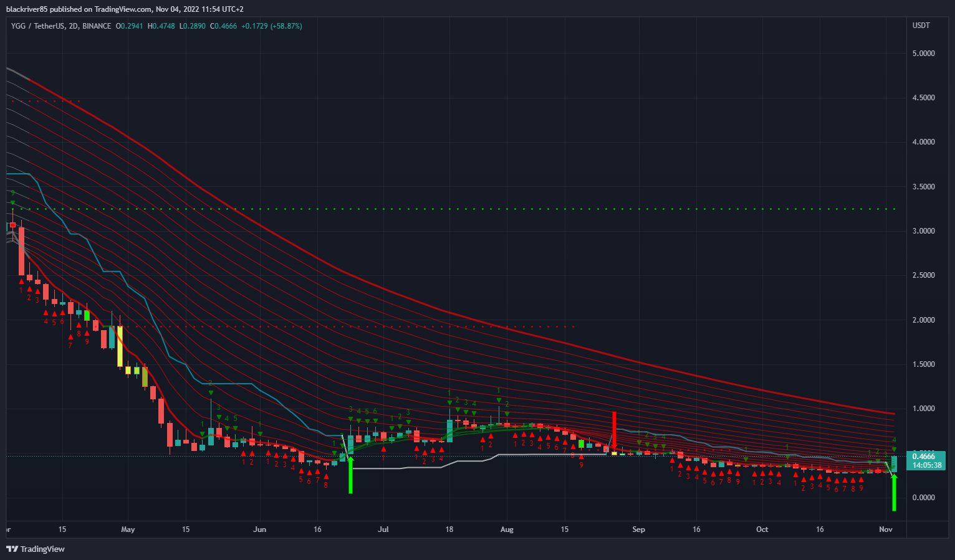
Task: Click the current price tag 0.4666
Action: [x=925, y=457]
